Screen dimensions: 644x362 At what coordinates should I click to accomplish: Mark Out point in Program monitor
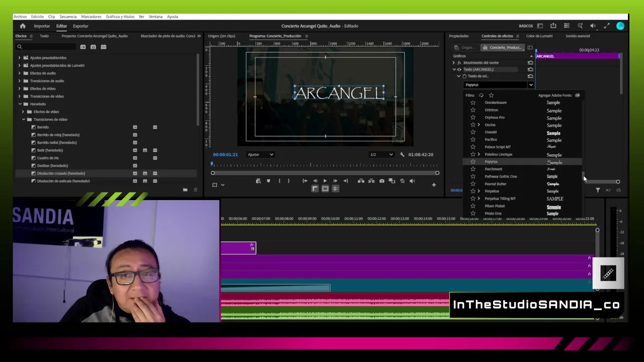289,181
